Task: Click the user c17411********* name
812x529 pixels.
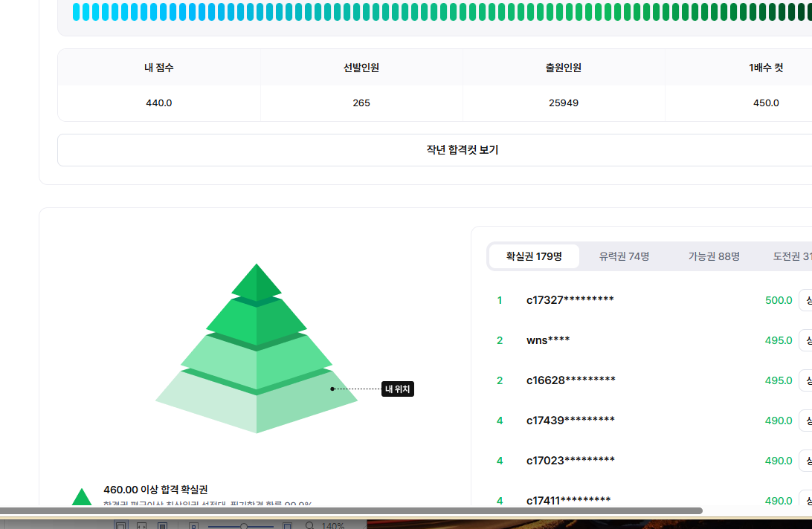Action: (568, 501)
